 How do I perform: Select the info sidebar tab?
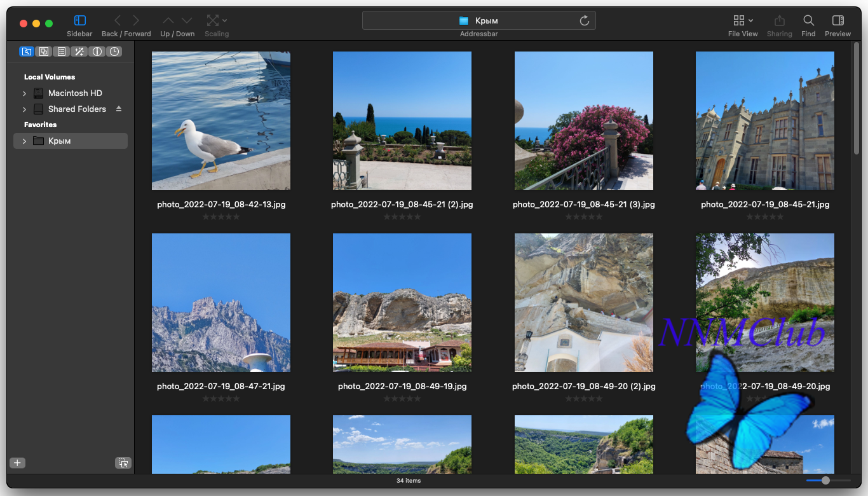tap(97, 52)
